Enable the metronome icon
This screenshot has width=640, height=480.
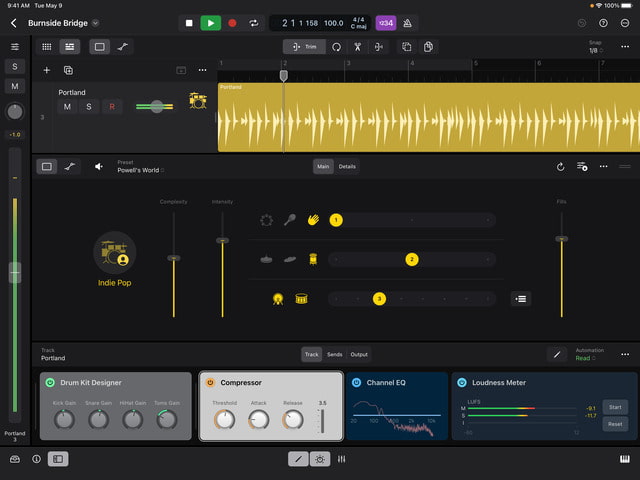(x=407, y=23)
